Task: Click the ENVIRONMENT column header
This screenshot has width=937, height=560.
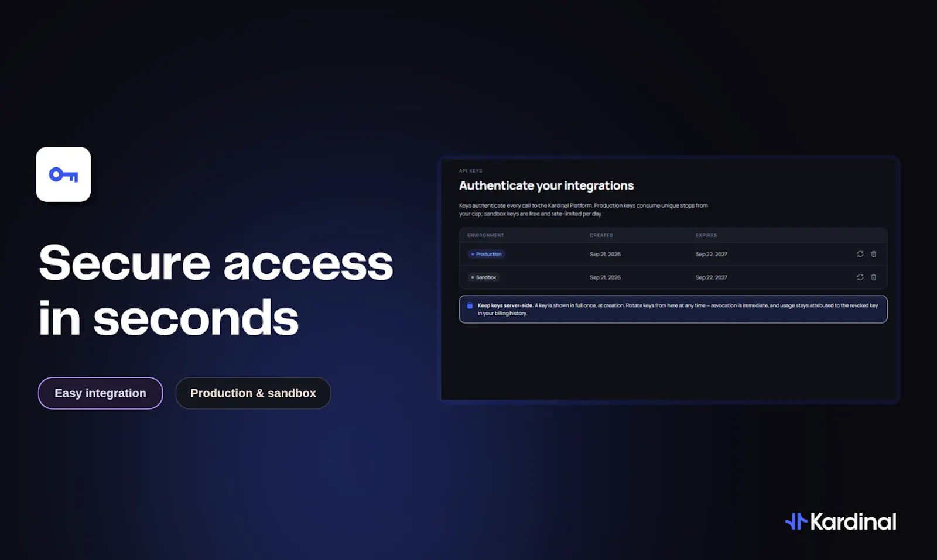Action: point(485,235)
